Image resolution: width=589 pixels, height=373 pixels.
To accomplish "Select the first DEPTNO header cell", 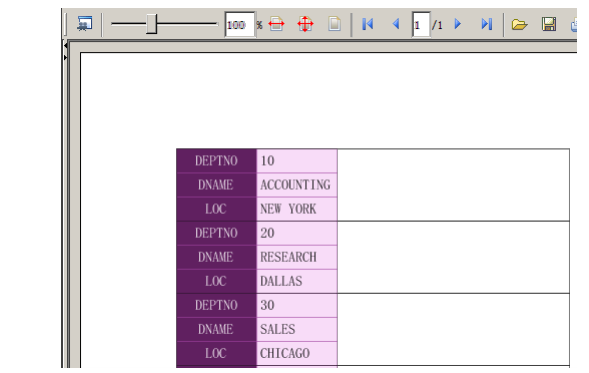I will click(216, 161).
